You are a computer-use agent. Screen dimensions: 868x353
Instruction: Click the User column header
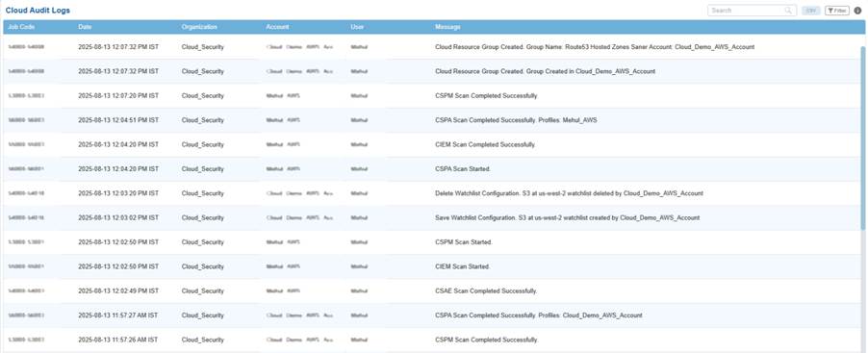point(357,27)
